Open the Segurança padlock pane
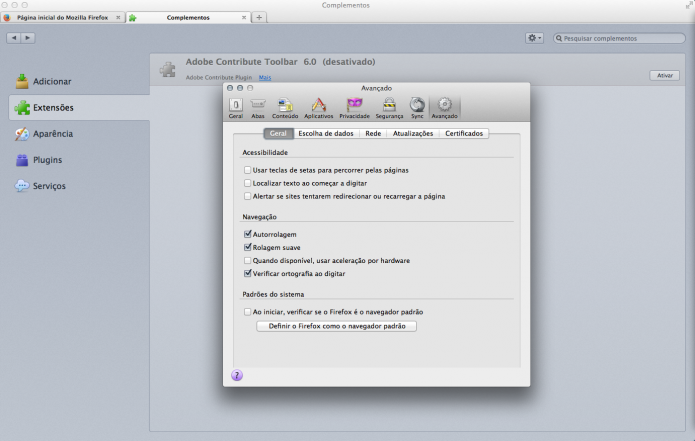695x441 pixels. click(x=389, y=108)
